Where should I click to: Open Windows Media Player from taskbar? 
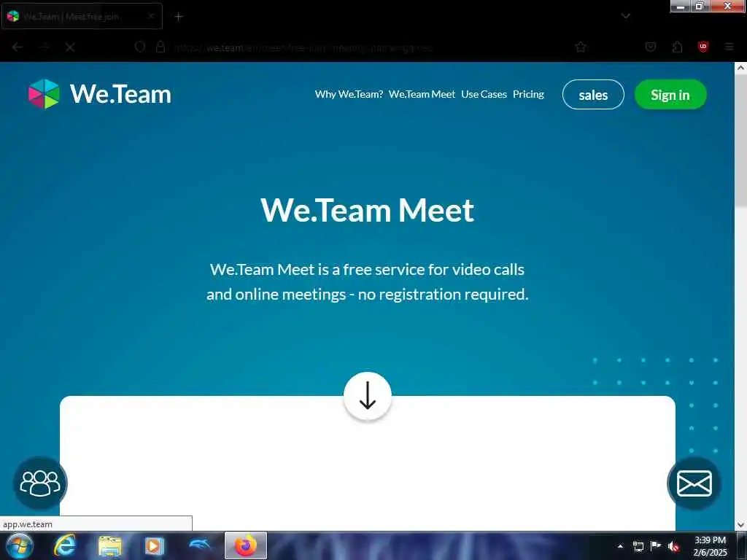click(x=154, y=545)
